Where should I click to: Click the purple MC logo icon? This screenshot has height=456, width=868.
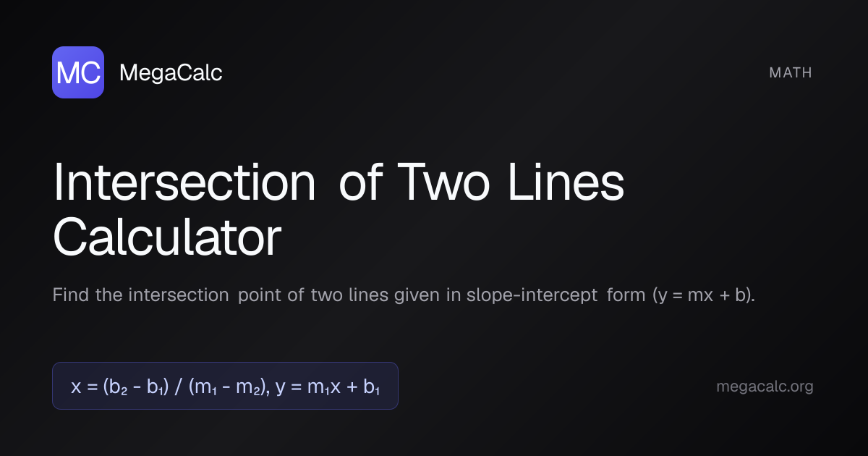pos(78,72)
